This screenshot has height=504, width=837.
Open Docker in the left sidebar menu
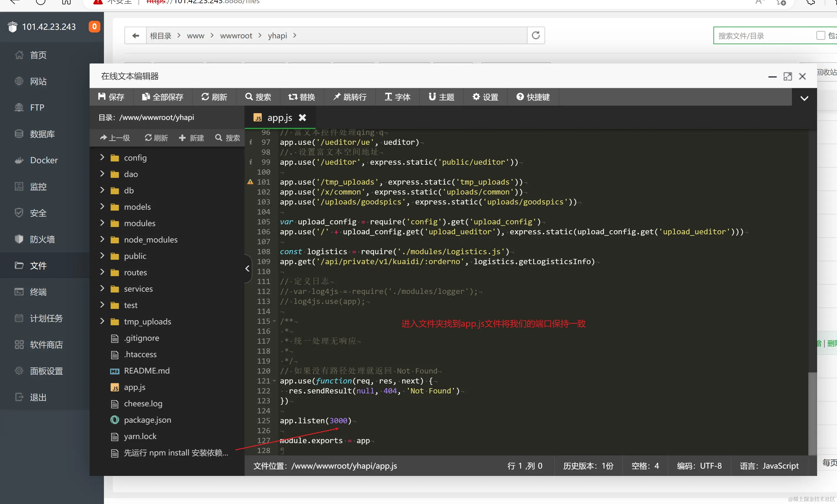click(x=44, y=160)
